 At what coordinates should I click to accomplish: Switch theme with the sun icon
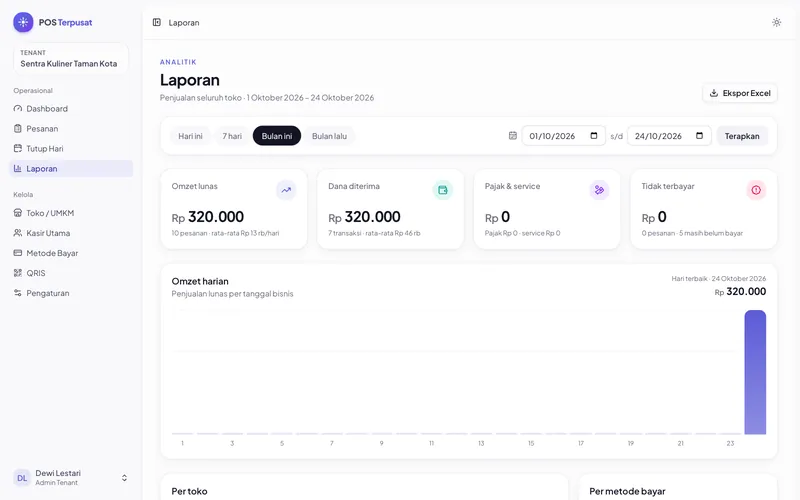point(776,22)
